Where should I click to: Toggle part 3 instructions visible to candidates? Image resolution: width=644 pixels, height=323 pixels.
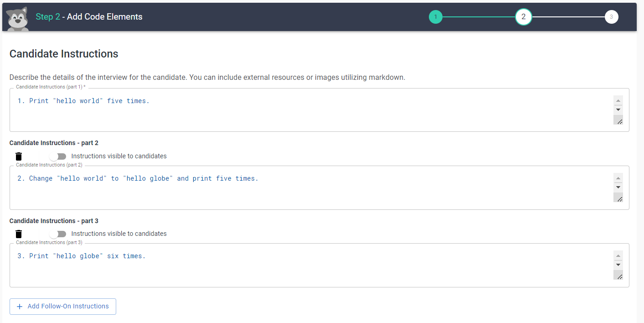click(x=58, y=234)
